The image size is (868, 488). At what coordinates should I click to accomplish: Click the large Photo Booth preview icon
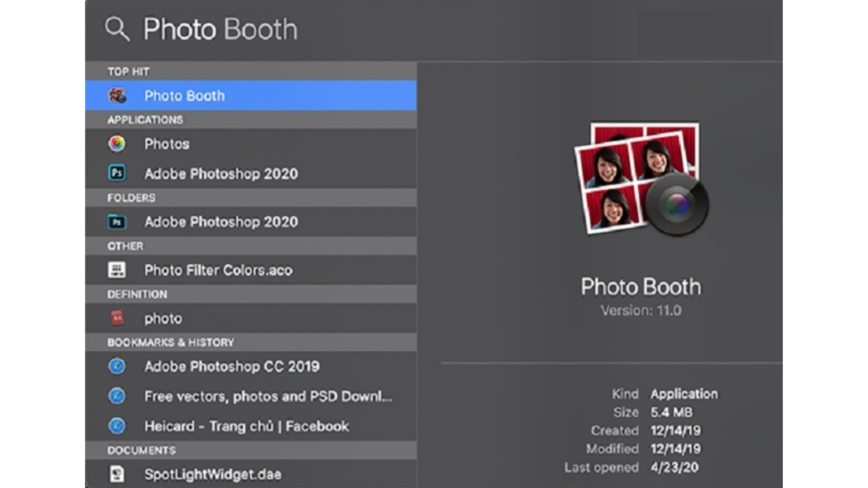click(641, 179)
